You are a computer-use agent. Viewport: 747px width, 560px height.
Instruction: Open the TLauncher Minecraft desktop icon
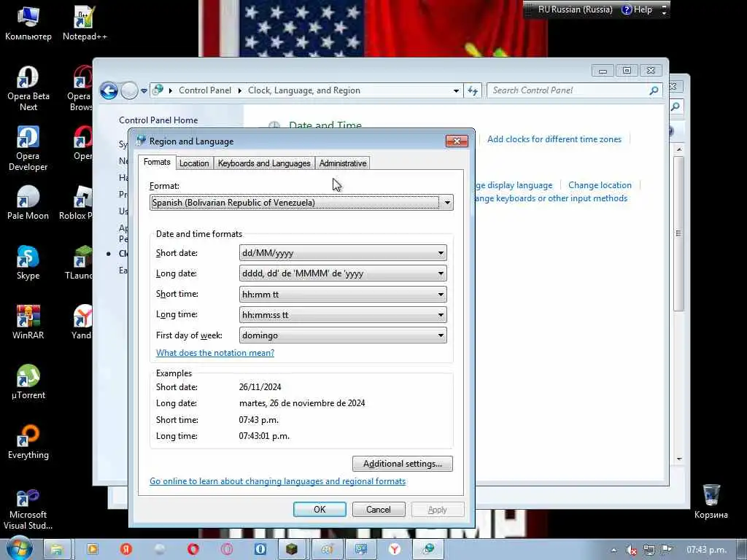pyautogui.click(x=79, y=262)
